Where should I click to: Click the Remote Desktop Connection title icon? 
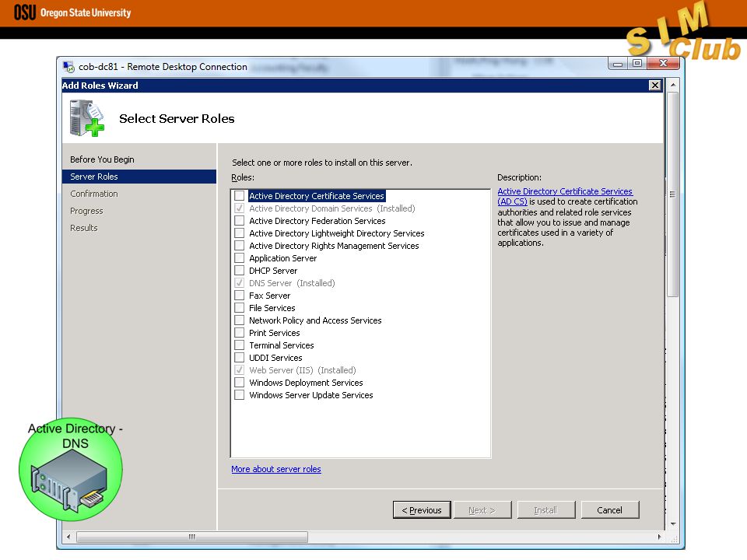[x=69, y=67]
